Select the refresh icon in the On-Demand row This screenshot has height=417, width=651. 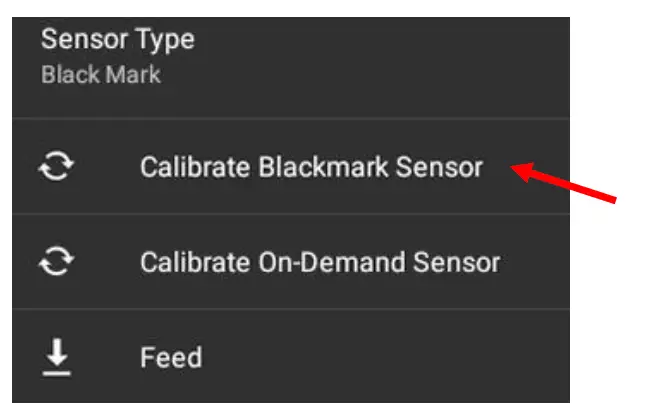point(57,263)
